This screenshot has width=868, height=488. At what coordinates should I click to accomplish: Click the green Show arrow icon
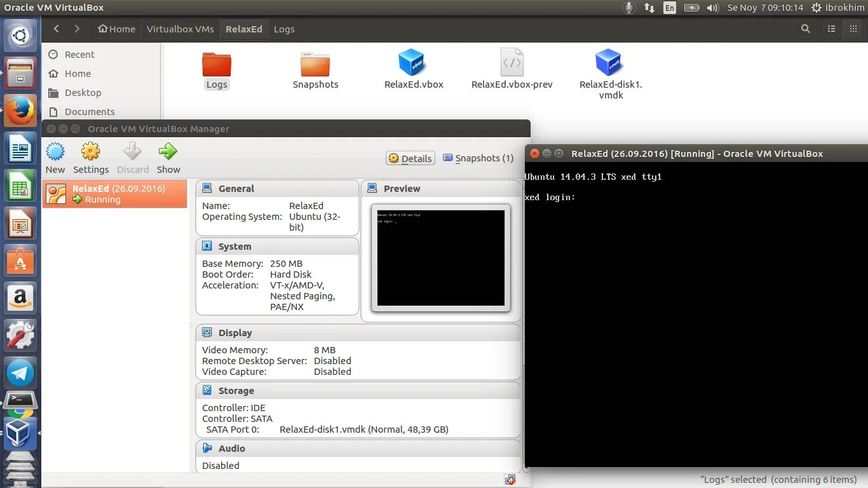[168, 151]
